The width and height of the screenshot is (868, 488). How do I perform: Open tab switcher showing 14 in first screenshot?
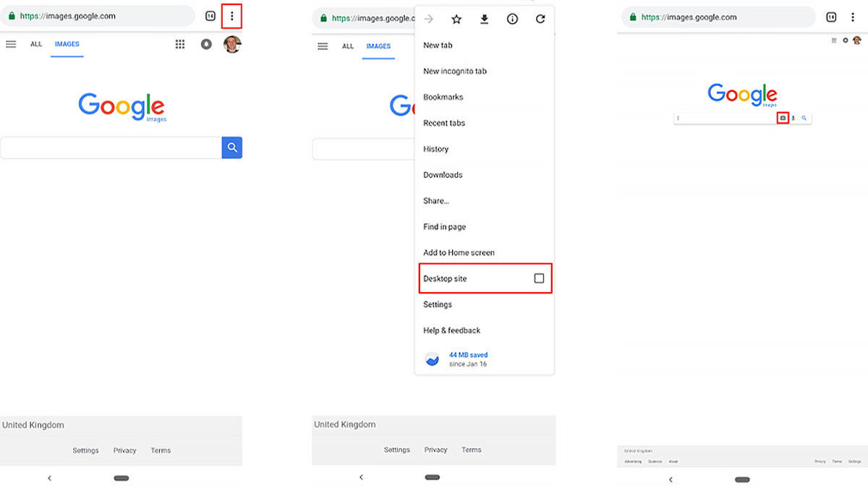[x=210, y=16]
